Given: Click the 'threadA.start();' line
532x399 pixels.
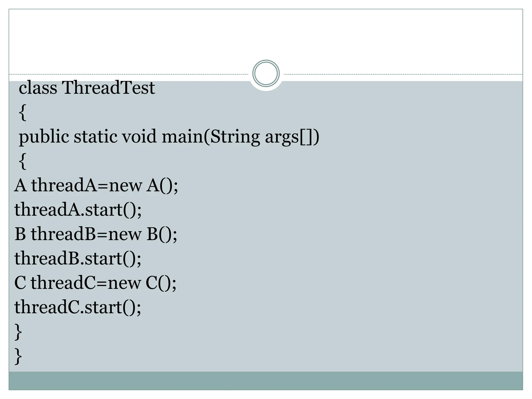Looking at the screenshot, I should pyautogui.click(x=78, y=210).
